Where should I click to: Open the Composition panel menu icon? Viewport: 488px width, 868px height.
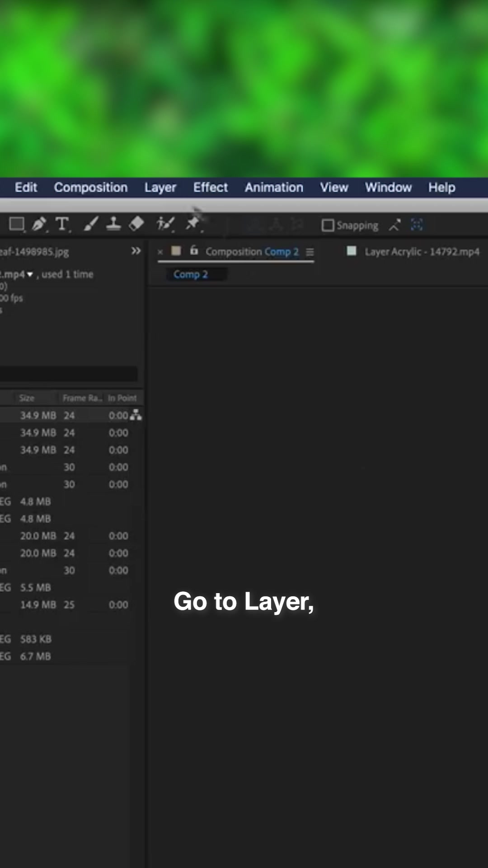coord(310,252)
